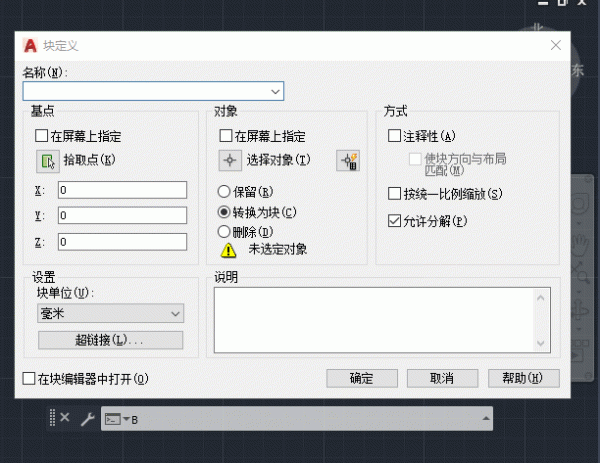
Task: Expand command line history arrow
Action: [486, 418]
